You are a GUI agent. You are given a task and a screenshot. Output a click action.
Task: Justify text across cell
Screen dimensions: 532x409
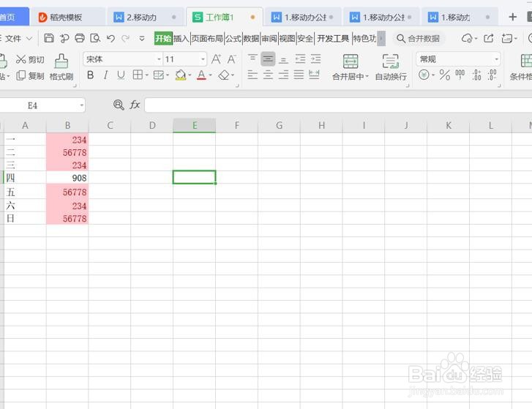coord(299,75)
